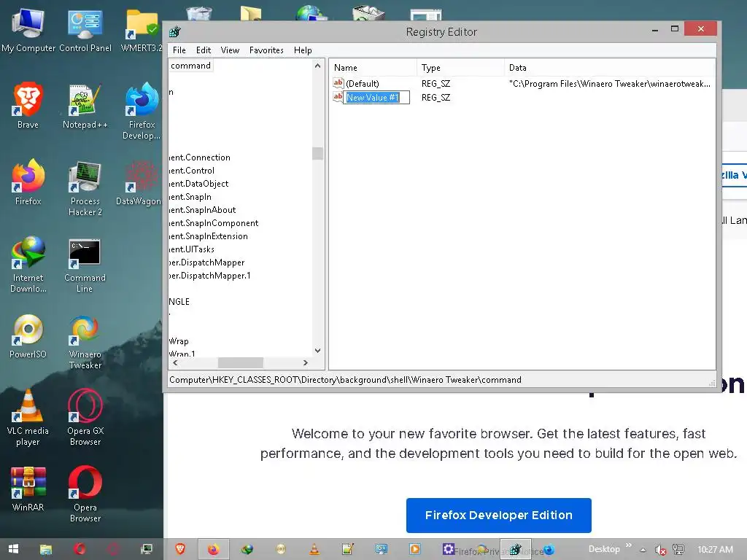Select the Opera GX Browser desktop icon
The width and height of the screenshot is (747, 560).
click(x=85, y=417)
